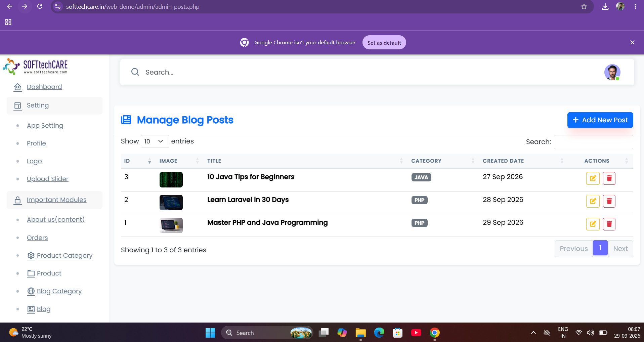Delete the 10 Java Tips for Beginners post
Screen dimensions: 644x342
(x=609, y=178)
